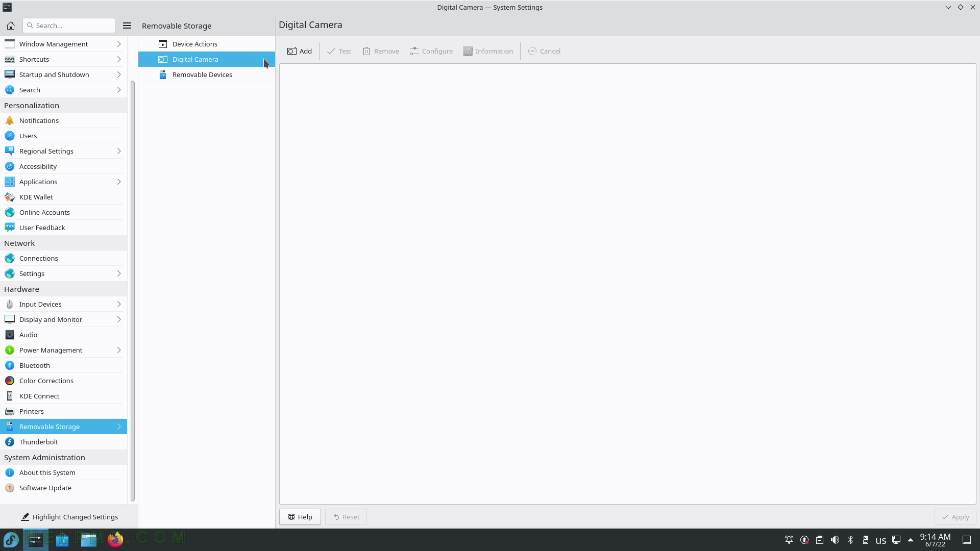The image size is (980, 551).
Task: Expand the Applications chevron
Action: click(119, 182)
